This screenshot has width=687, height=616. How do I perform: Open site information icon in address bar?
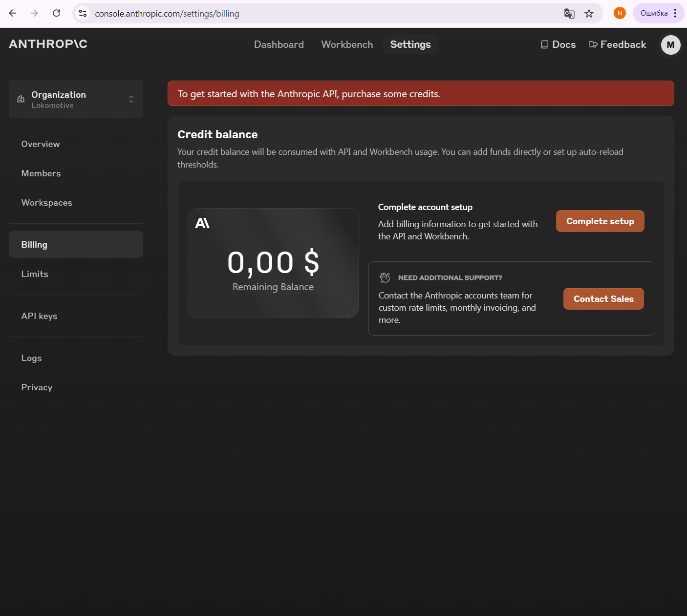[x=83, y=13]
